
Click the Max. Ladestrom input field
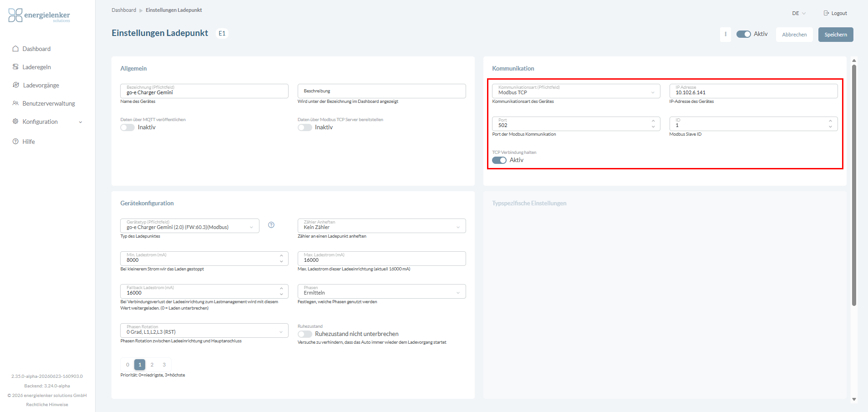pos(381,259)
